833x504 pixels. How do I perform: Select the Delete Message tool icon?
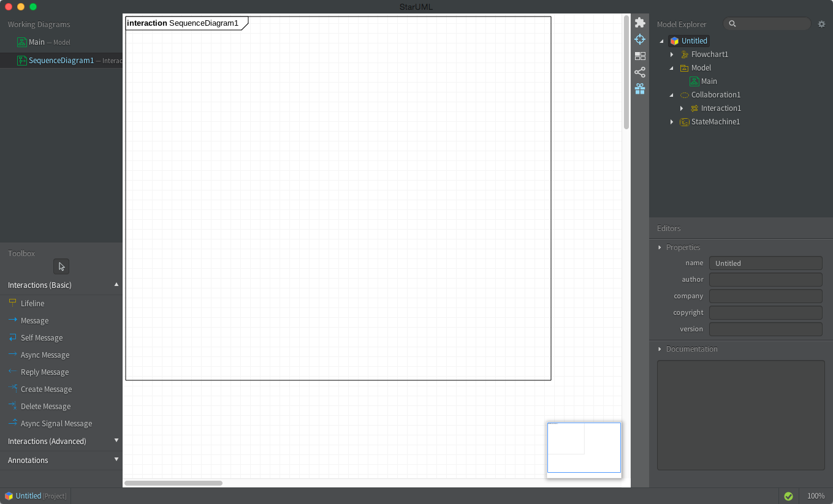[x=12, y=406]
